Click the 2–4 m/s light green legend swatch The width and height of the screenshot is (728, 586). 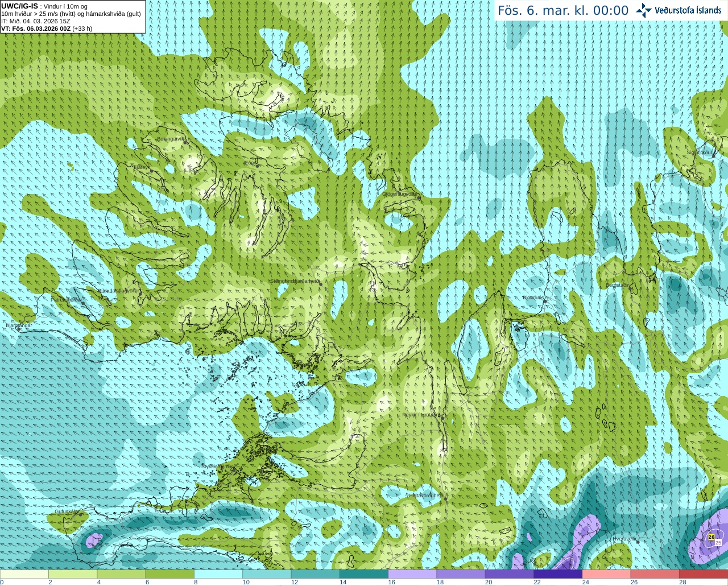click(x=73, y=574)
